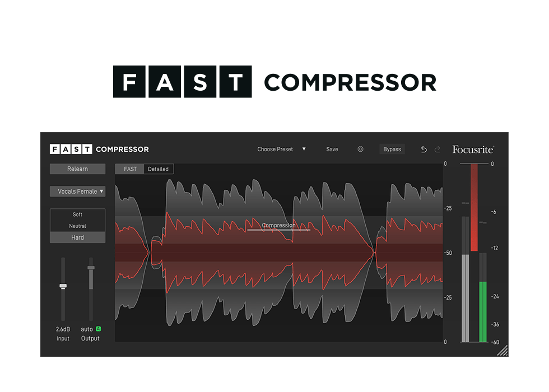Screen dimensions: 549x392
Task: Switch to the FAST view tab
Action: [130, 169]
